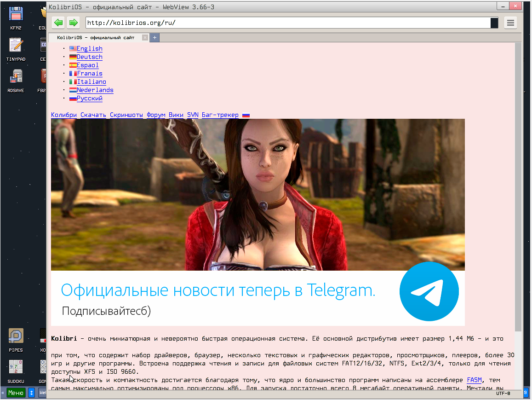532x400 pixels.
Task: Click the URL address bar
Action: (287, 23)
